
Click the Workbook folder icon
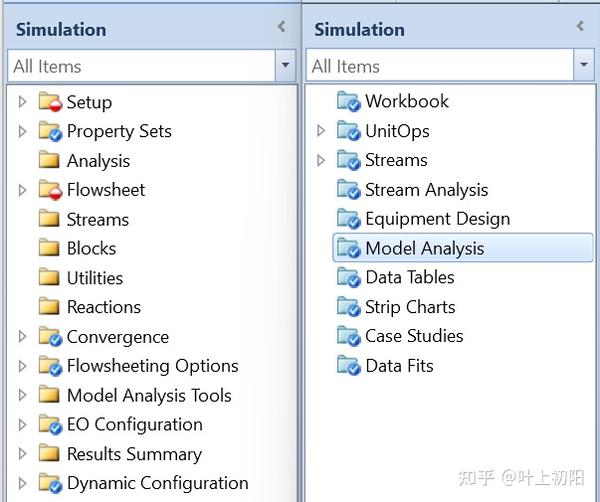348,101
